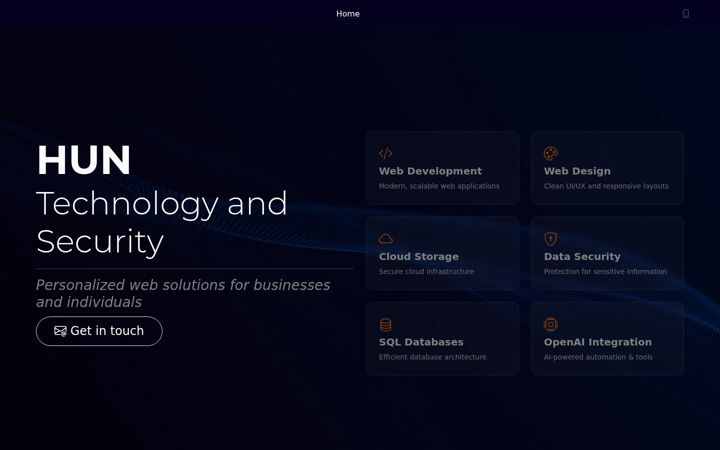720x450 pixels.
Task: Click 'Clean UI/UX and responsive layouts' text
Action: coord(606,186)
